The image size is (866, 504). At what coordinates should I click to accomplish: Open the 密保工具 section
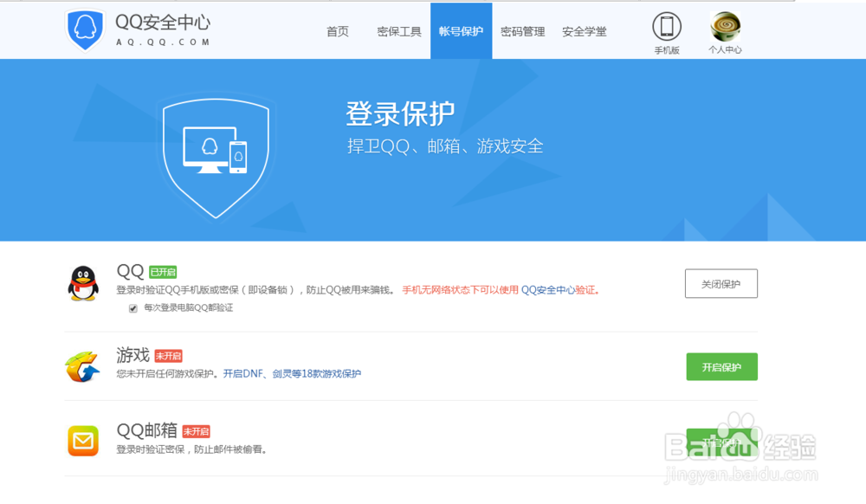(x=399, y=31)
